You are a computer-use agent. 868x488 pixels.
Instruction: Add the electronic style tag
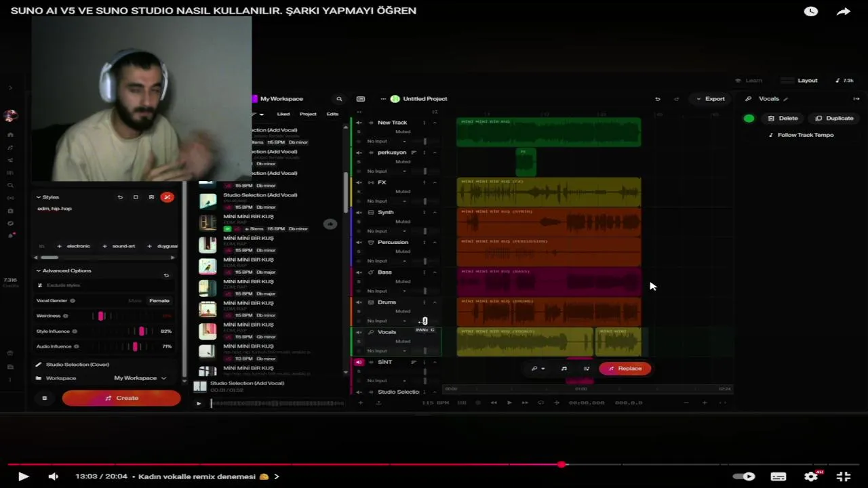[73, 246]
